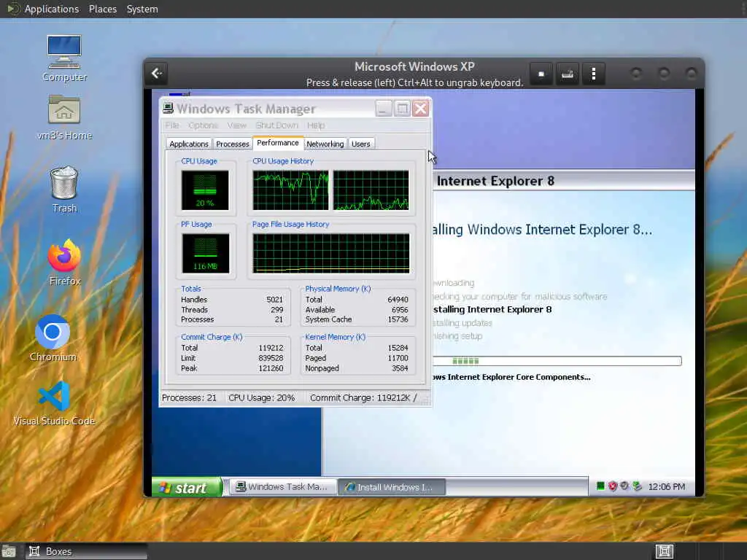Click the bottom-right workspace switcher icon
The image size is (747, 560).
tap(665, 551)
